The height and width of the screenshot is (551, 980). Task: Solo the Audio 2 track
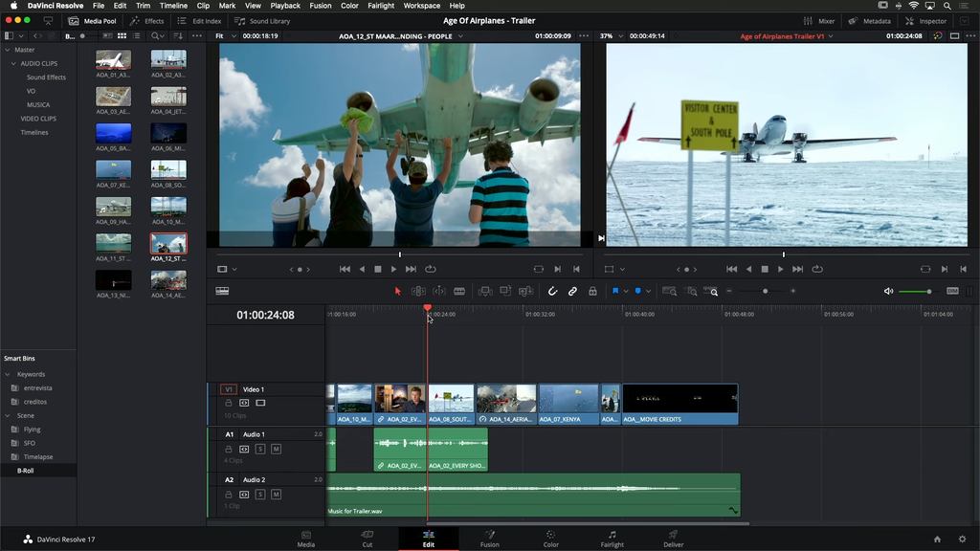pyautogui.click(x=260, y=495)
